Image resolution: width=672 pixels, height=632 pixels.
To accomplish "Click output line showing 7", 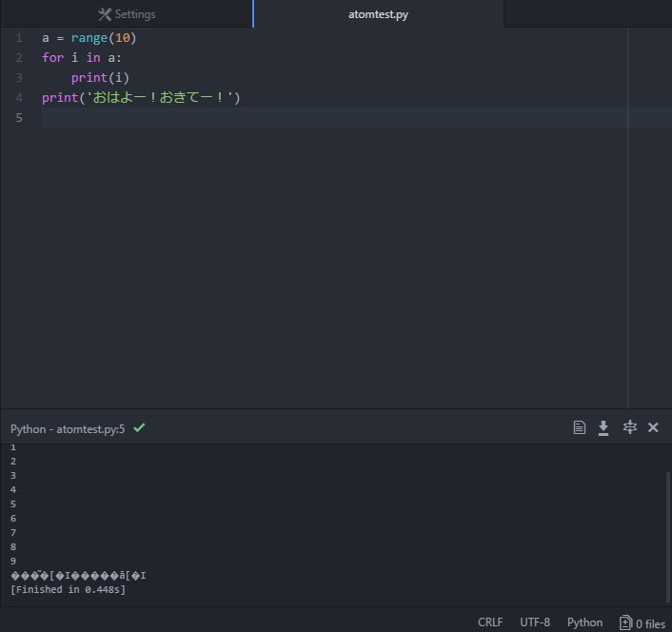I will pyautogui.click(x=13, y=533).
